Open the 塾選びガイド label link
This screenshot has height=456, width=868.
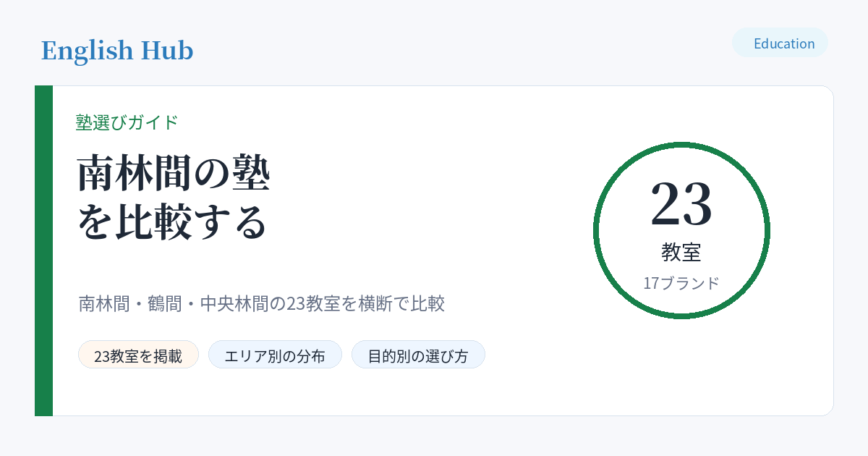[x=127, y=122]
